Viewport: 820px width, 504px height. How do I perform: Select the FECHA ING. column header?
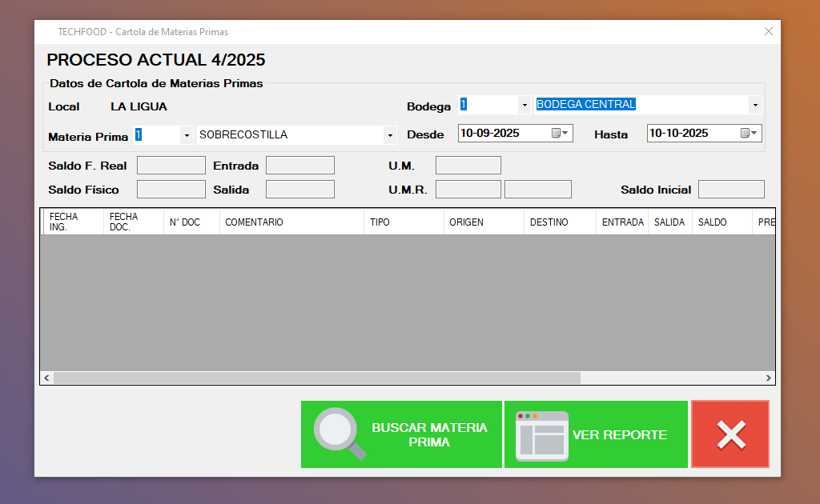pyautogui.click(x=73, y=222)
